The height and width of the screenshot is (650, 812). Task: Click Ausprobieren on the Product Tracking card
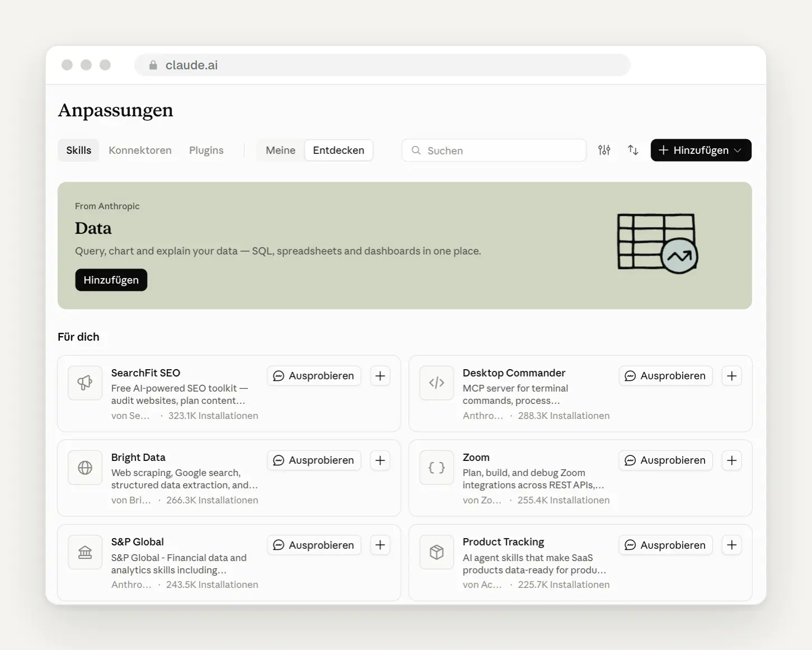pos(665,545)
